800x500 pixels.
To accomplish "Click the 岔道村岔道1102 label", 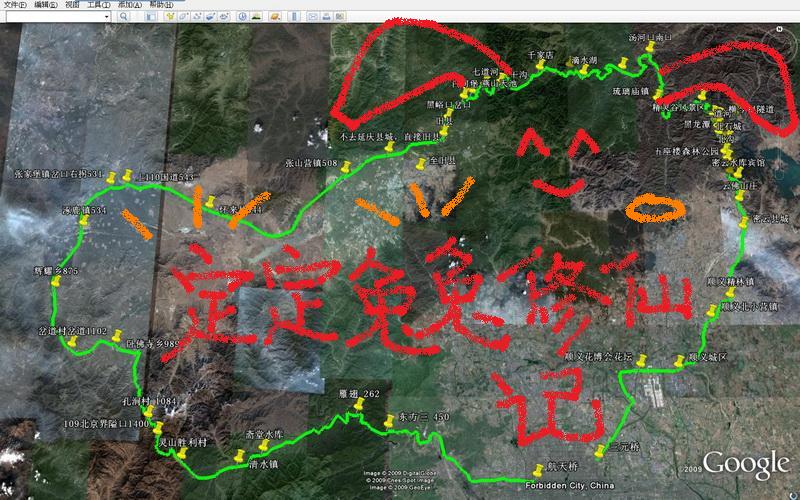I will point(73,331).
